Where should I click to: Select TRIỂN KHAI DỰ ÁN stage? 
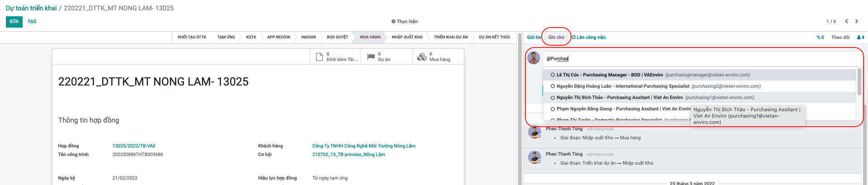pos(451,37)
